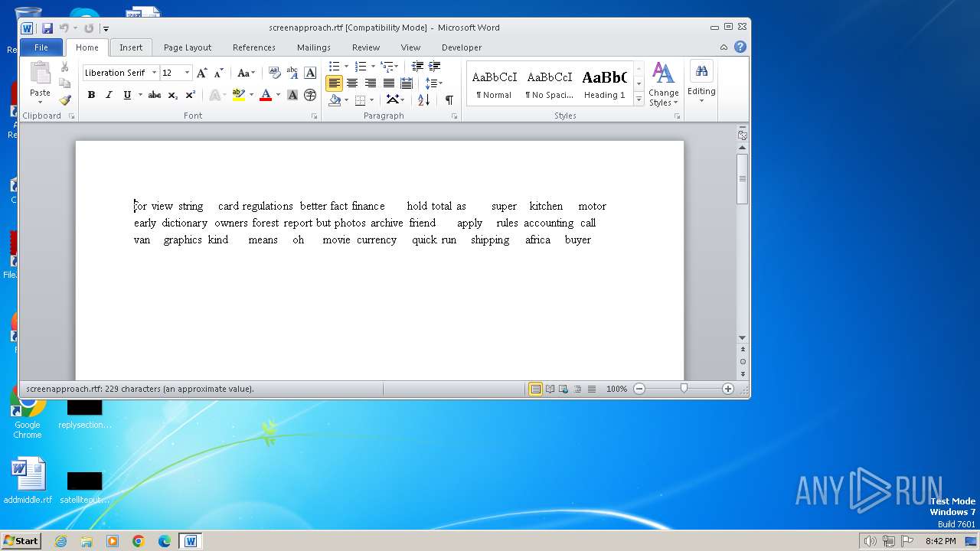980x551 pixels.
Task: Click the 100% zoom level button
Action: point(617,389)
